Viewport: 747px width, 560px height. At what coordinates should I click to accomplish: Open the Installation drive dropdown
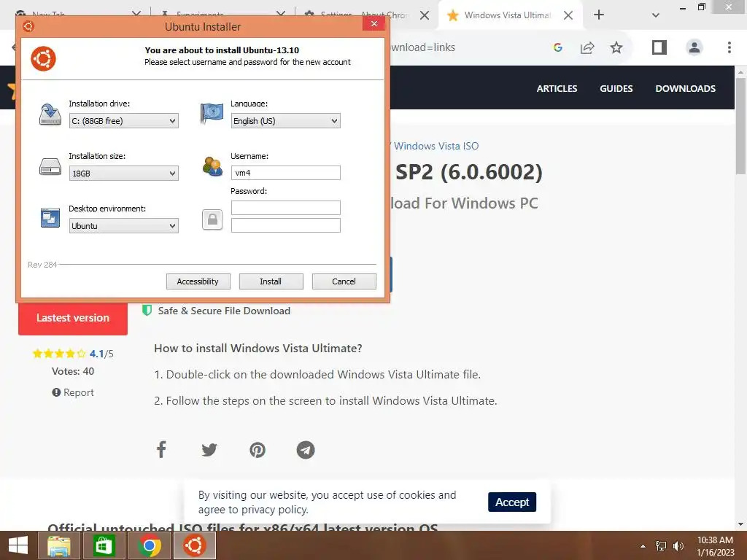pyautogui.click(x=124, y=121)
